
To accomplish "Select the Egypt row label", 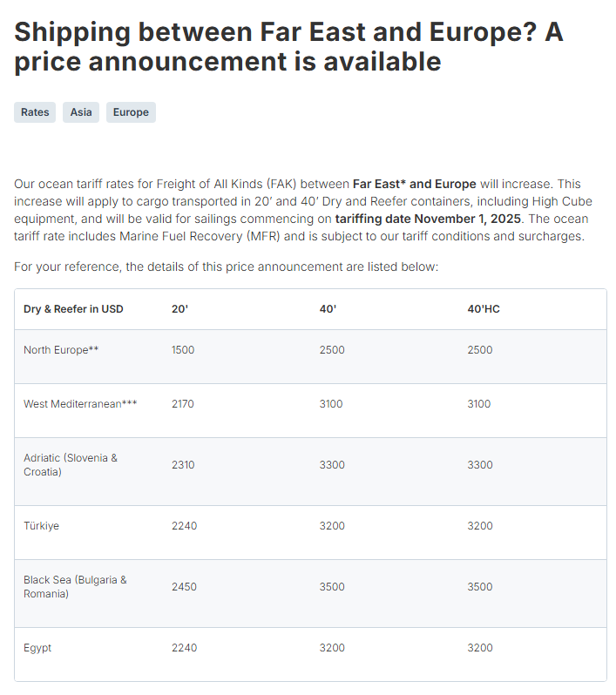I will tap(37, 648).
